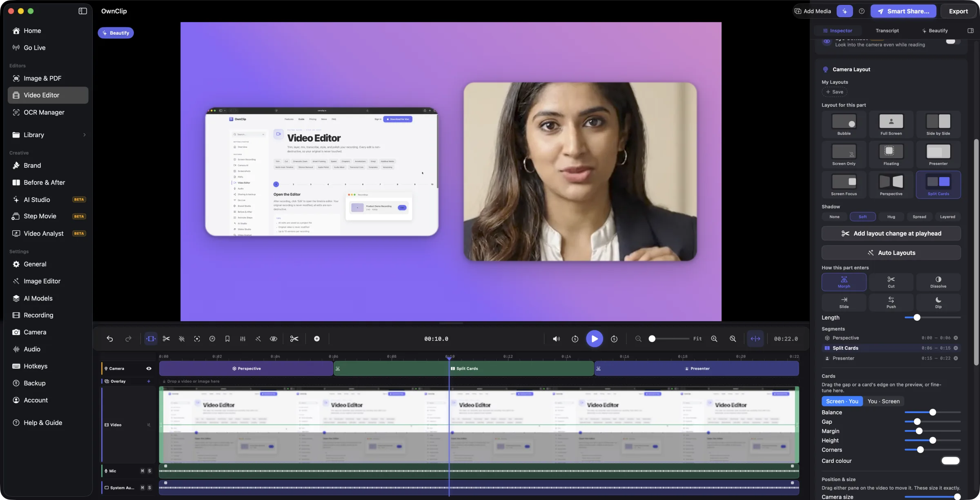Skip forward five seconds
Image resolution: width=980 pixels, height=500 pixels.
coord(614,339)
